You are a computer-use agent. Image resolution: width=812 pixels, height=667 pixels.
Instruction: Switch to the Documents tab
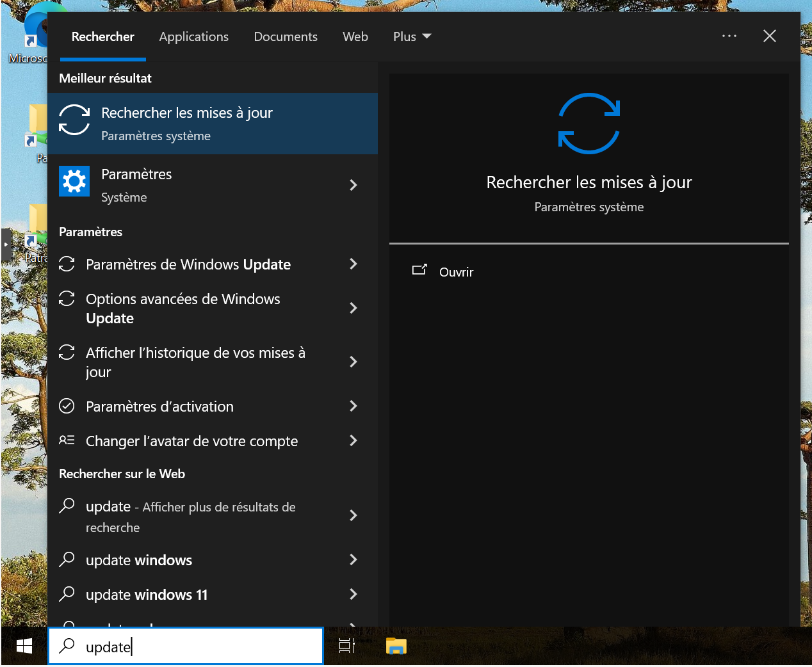286,36
